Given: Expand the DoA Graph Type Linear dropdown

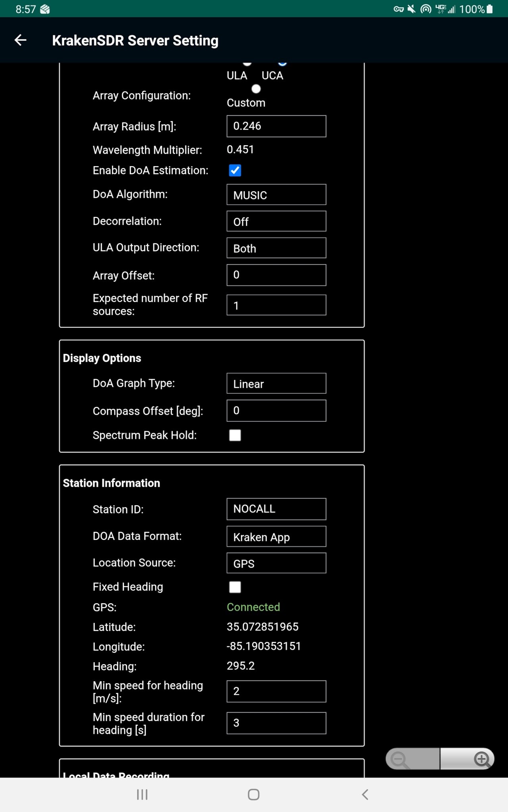Looking at the screenshot, I should (276, 383).
